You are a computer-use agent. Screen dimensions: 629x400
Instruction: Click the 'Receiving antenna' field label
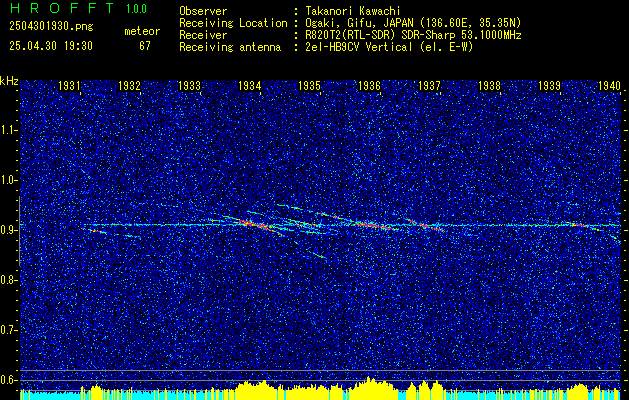click(x=230, y=47)
